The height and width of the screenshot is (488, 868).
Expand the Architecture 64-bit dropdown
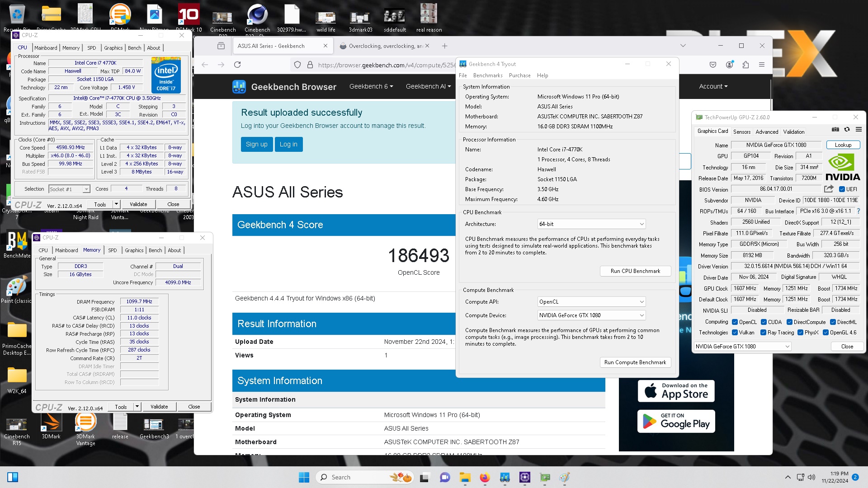pos(591,224)
